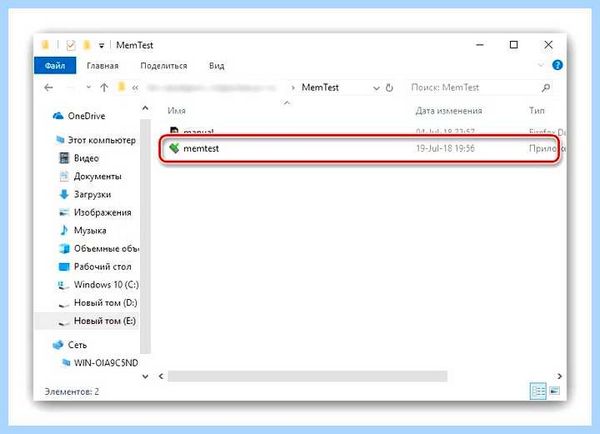Toggle the properties checkmark in title bar
The width and height of the screenshot is (600, 434).
71,46
